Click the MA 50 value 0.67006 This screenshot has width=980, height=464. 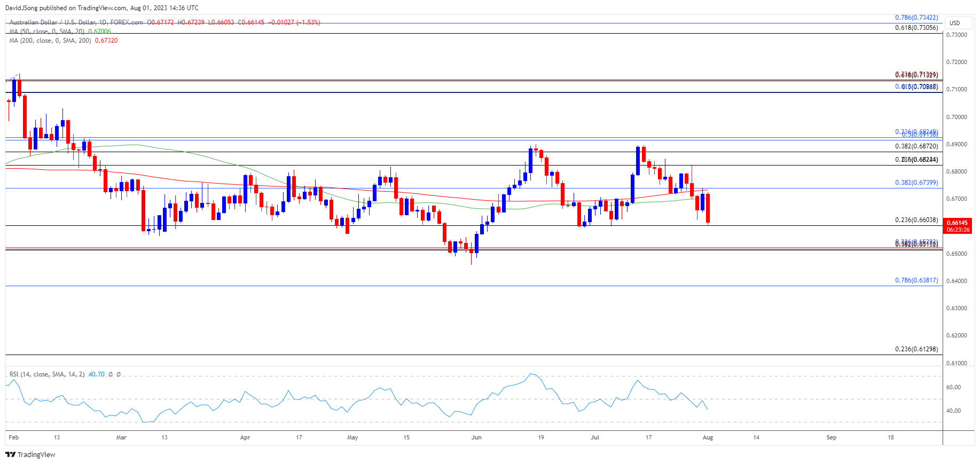pos(99,32)
